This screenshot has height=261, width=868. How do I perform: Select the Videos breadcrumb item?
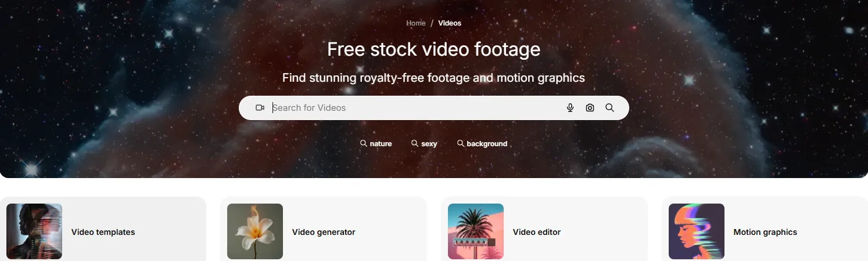[450, 23]
